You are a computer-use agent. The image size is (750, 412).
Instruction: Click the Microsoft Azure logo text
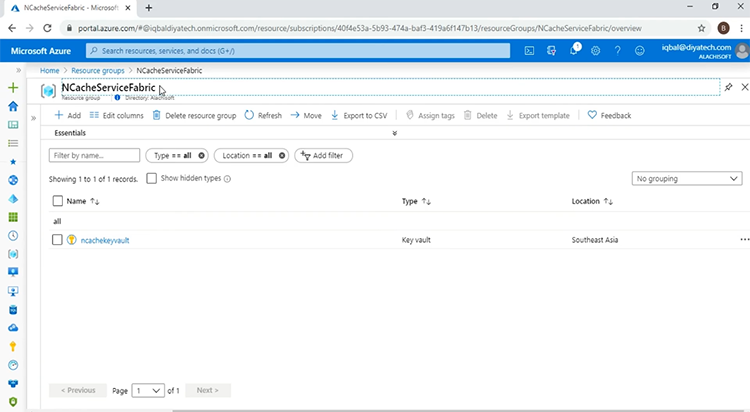(41, 51)
